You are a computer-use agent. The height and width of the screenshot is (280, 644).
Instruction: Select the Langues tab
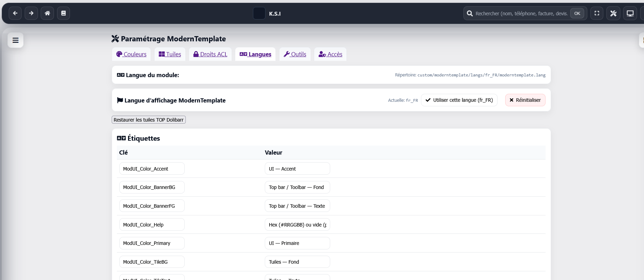click(x=255, y=54)
